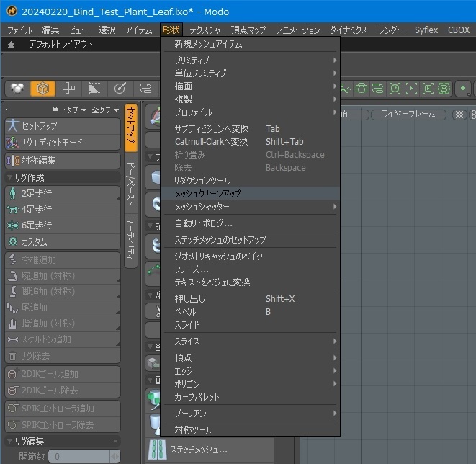This screenshot has height=464, width=476.
Task: Enable リグエディットモード
Action: pyautogui.click(x=63, y=142)
